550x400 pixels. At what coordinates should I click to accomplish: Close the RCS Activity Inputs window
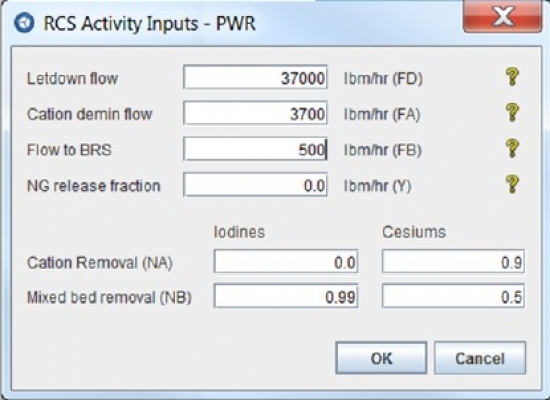[x=502, y=17]
